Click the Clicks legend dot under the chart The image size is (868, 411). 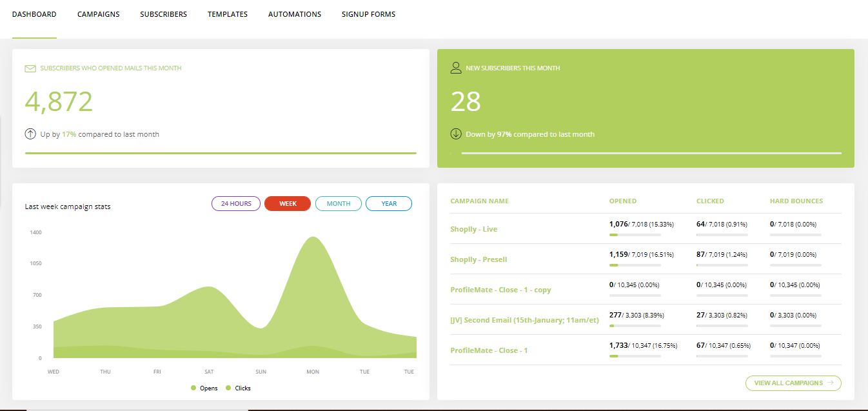click(x=228, y=388)
